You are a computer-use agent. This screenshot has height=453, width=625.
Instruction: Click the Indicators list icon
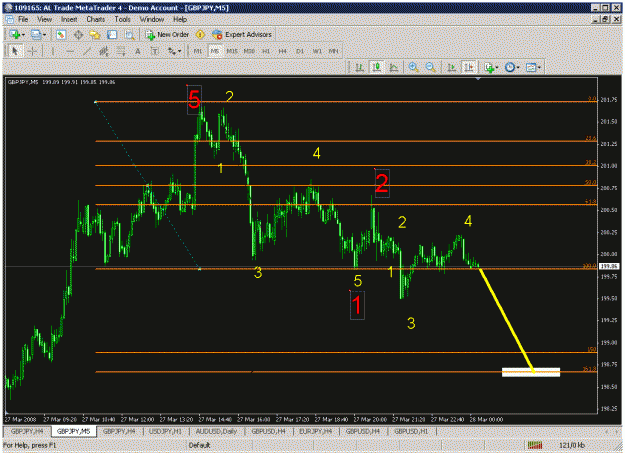[489, 67]
